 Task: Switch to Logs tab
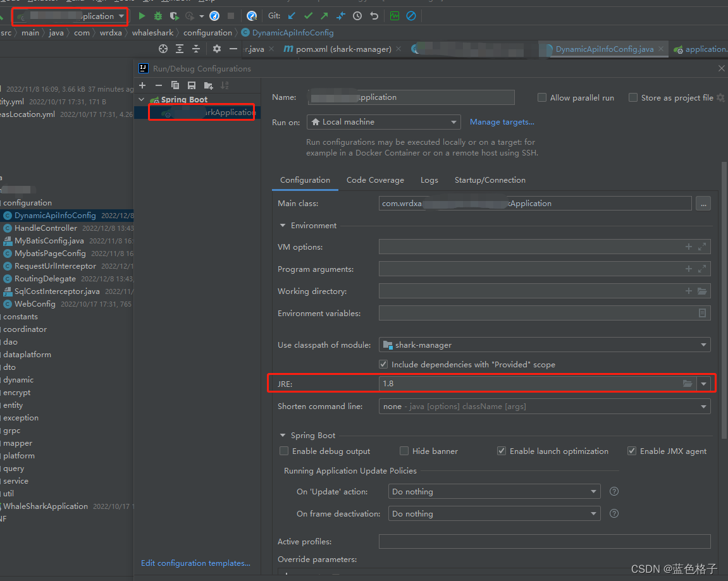429,180
